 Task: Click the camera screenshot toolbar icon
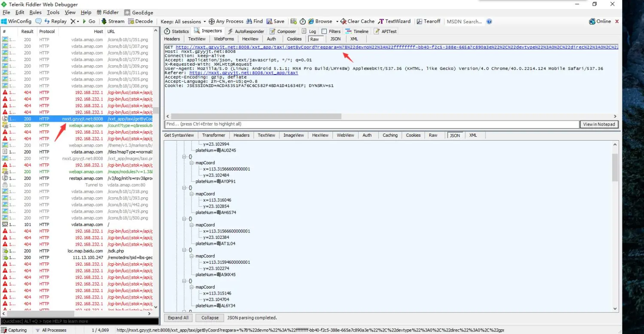tap(294, 21)
